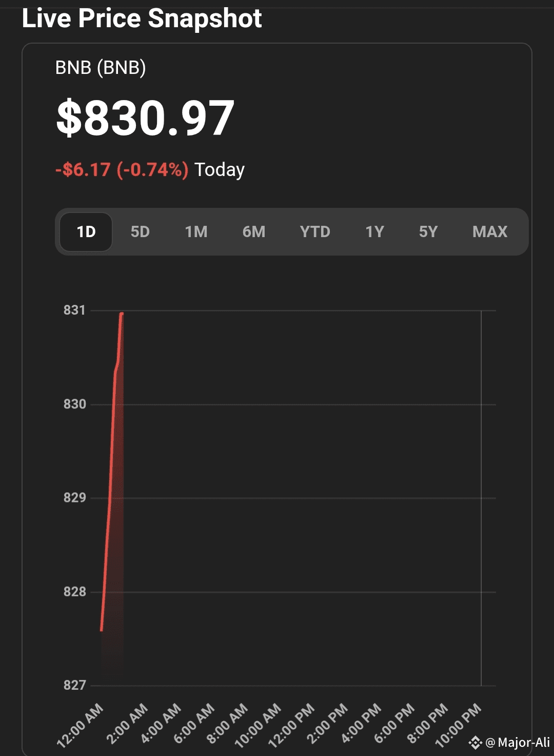
Task: Switch to the 5D range tab
Action: 140,232
